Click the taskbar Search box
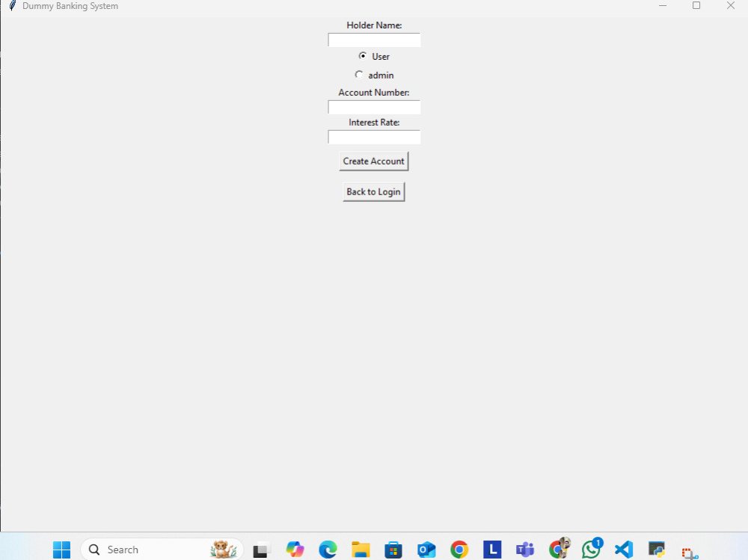This screenshot has height=560, width=748. pos(162,550)
